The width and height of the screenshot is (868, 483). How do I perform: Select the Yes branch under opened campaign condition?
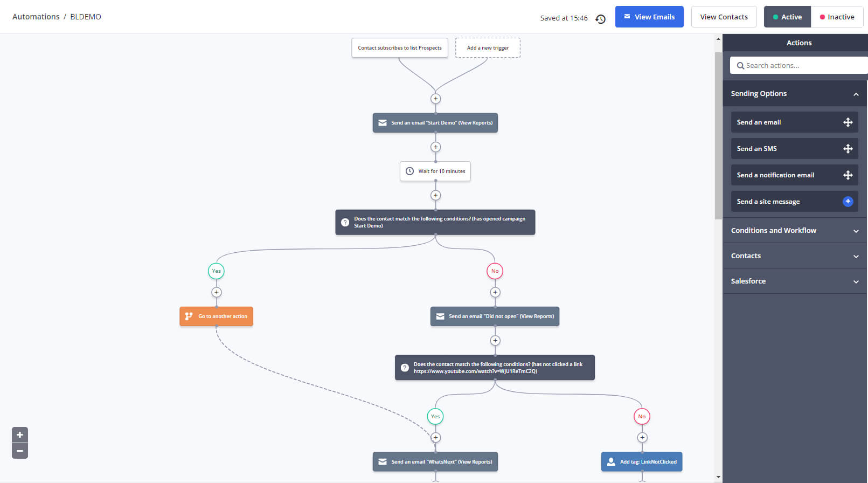coord(216,271)
